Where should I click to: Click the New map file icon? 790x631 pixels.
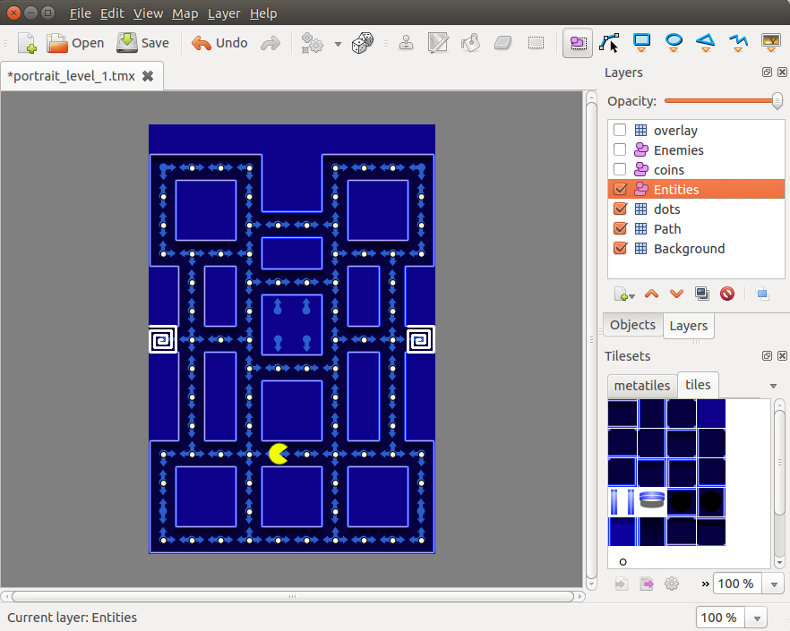tap(27, 43)
